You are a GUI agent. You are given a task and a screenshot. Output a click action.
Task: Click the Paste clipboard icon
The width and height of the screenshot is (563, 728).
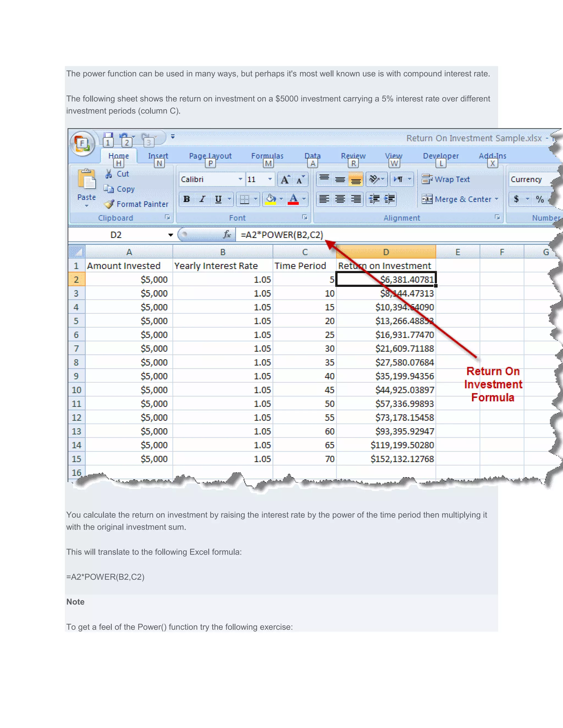86,179
